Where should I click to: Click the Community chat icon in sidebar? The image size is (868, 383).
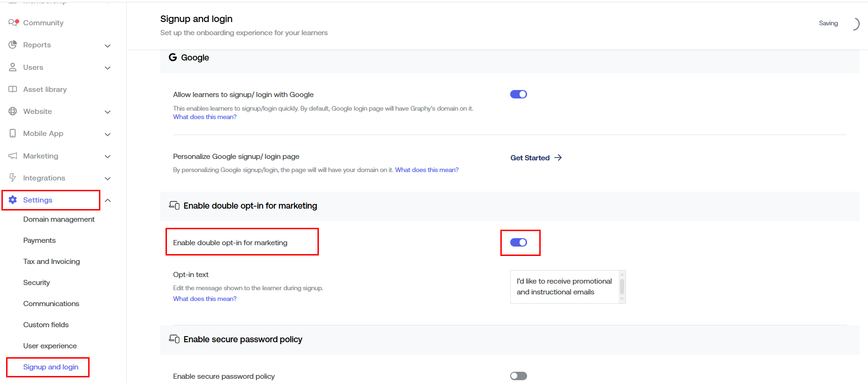pyautogui.click(x=13, y=23)
